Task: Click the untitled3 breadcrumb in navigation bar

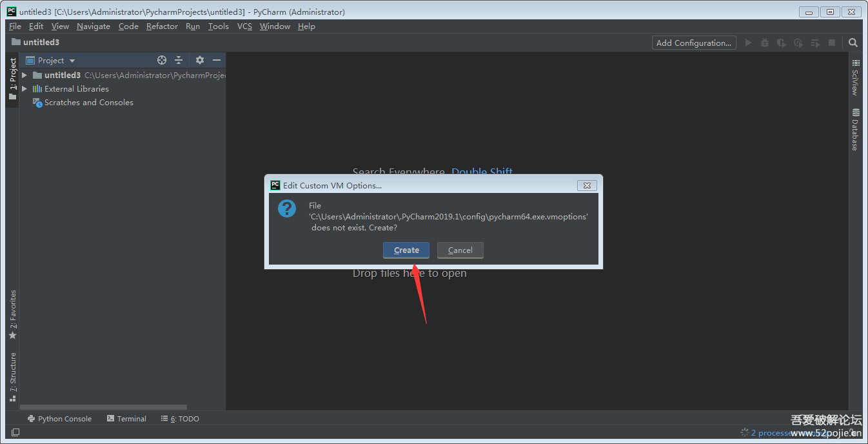Action: click(36, 43)
